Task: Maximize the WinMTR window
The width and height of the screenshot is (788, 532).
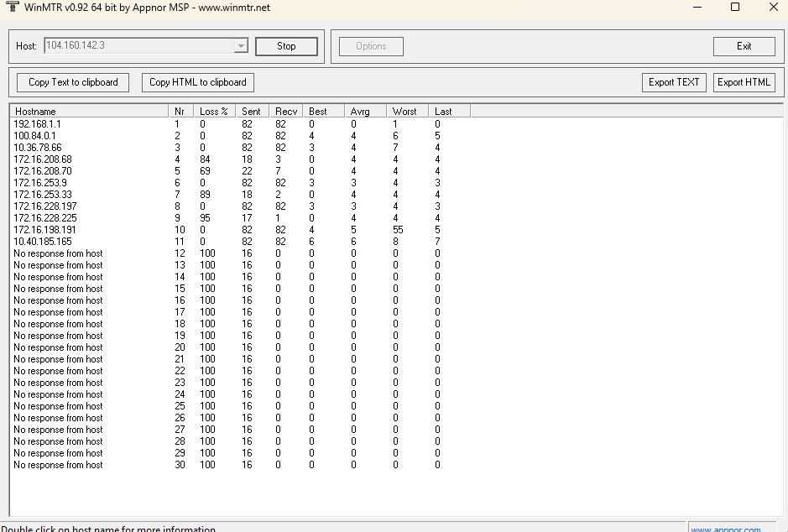Action: coord(735,8)
